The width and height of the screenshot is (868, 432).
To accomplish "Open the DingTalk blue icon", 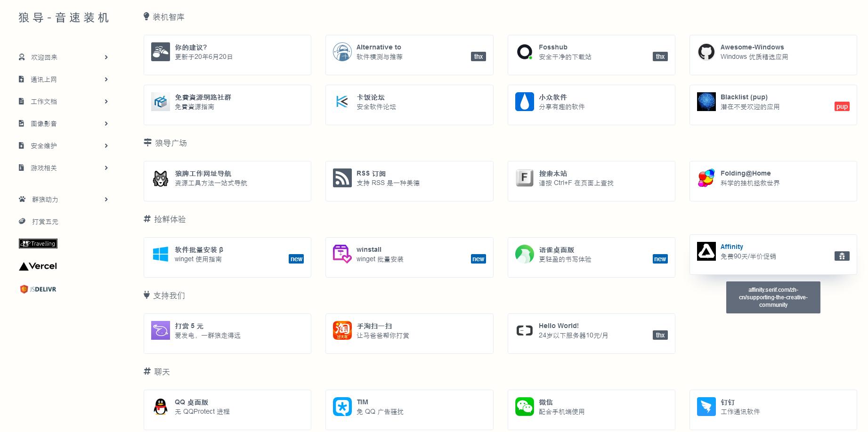I will pos(706,407).
